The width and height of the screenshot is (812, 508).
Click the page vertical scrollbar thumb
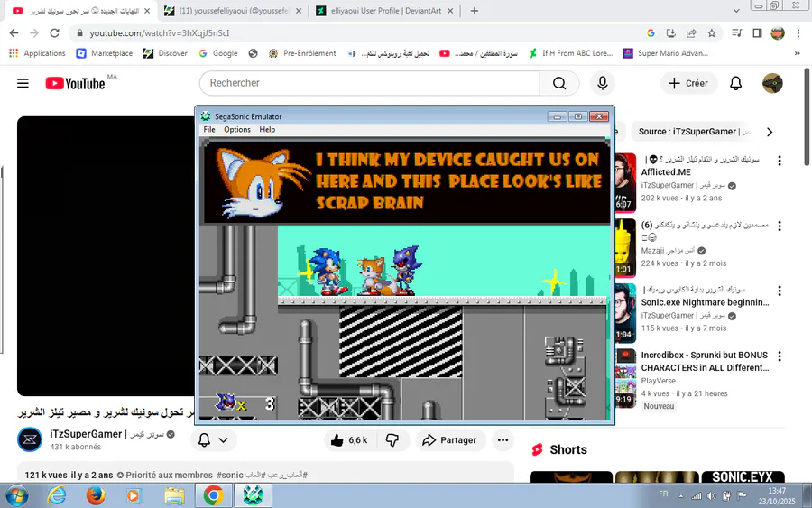807,117
